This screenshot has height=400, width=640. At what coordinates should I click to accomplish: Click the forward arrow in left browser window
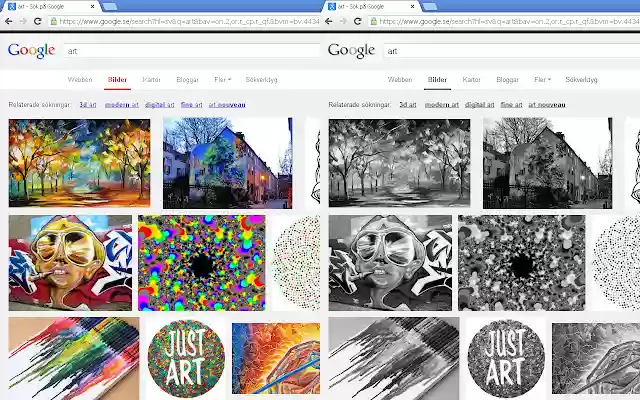tap(23, 21)
